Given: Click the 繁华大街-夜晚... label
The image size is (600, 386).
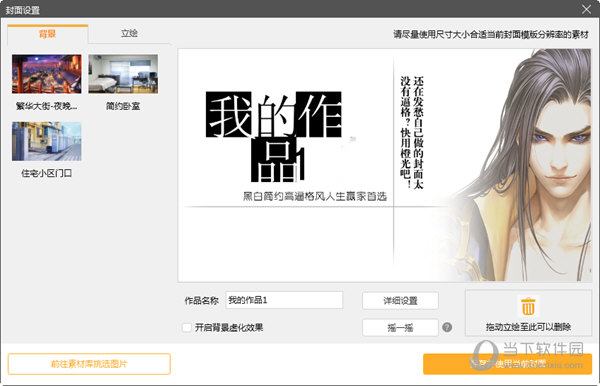Looking at the screenshot, I should pos(46,106).
